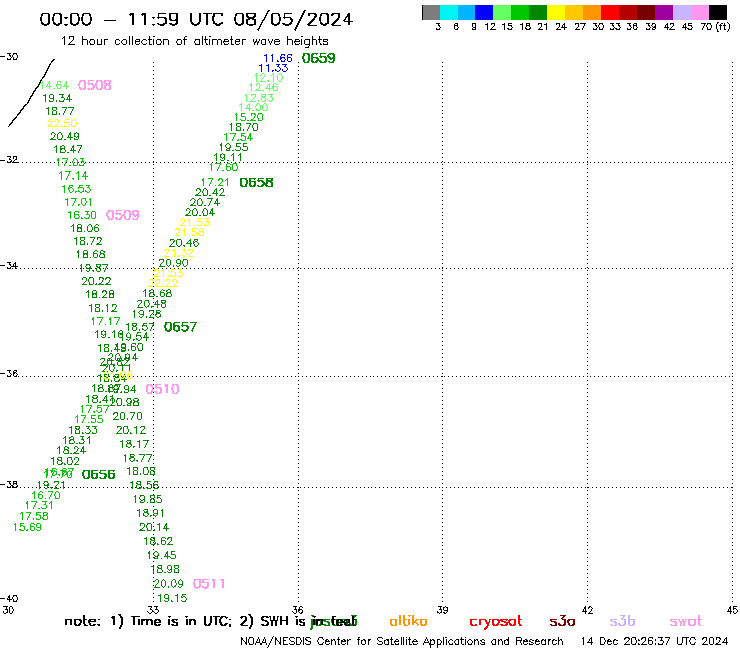The width and height of the screenshot is (740, 650).
Task: Click the yellow 21.32 value
Action: click(179, 253)
